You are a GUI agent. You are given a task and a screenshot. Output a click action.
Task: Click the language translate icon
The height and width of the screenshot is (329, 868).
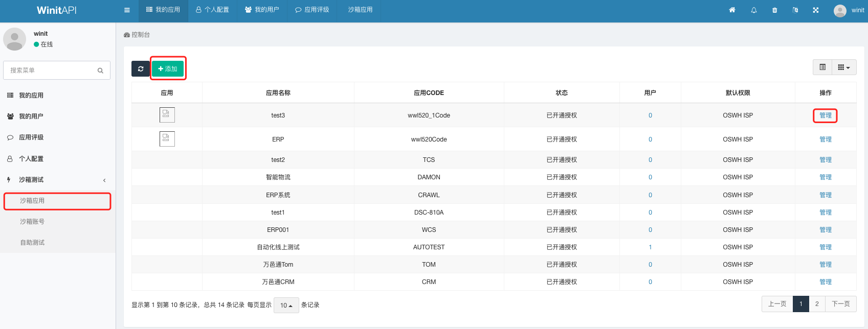coord(795,10)
